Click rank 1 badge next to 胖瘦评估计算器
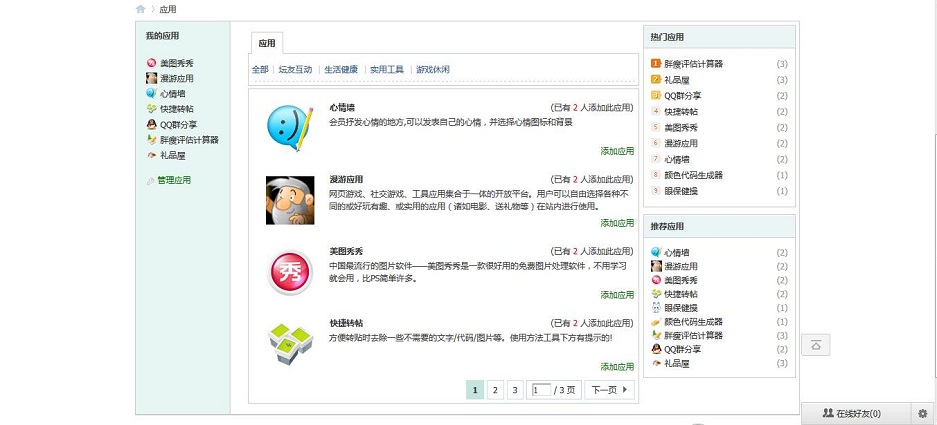 [x=656, y=63]
